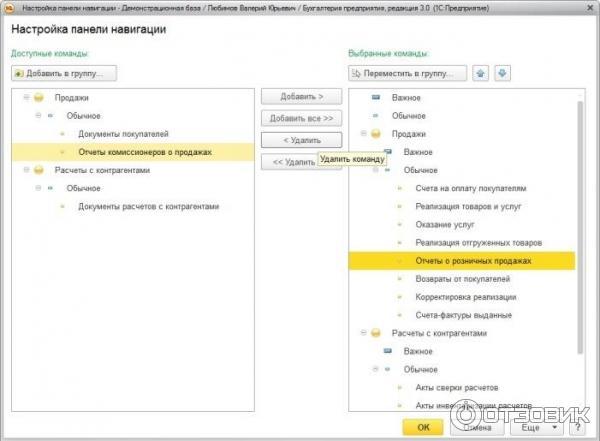Click the Продажи folder icon in selected commands
This screenshot has height=441, width=600.
[376, 134]
